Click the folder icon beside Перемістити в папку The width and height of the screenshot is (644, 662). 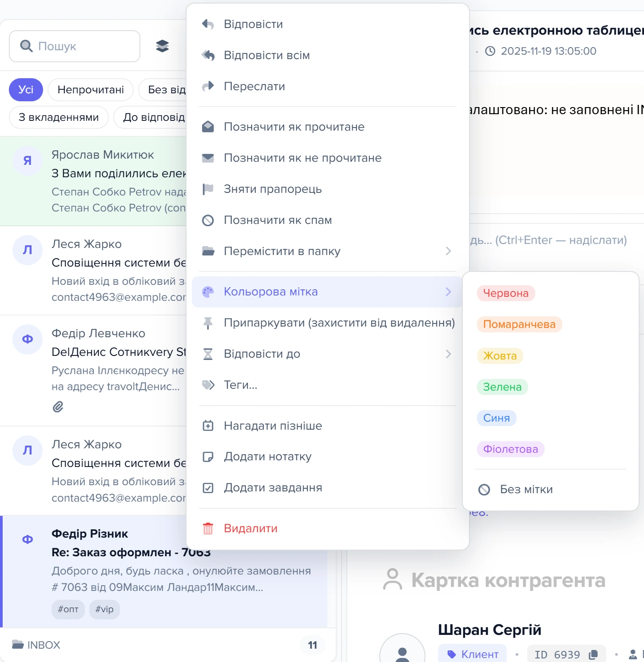point(208,251)
